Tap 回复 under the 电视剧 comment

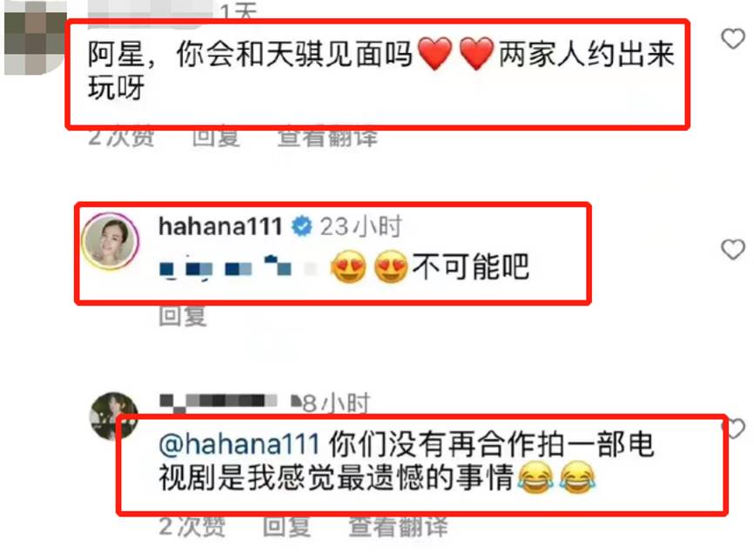286,526
